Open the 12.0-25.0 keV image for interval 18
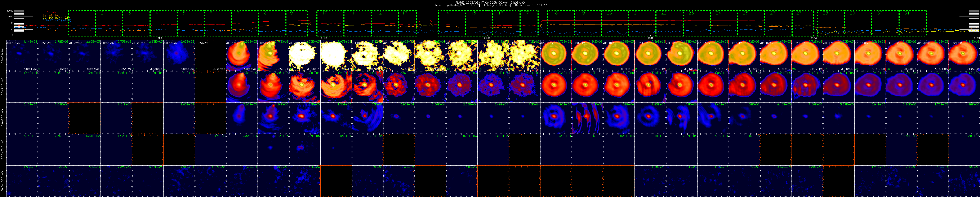 (x=556, y=118)
